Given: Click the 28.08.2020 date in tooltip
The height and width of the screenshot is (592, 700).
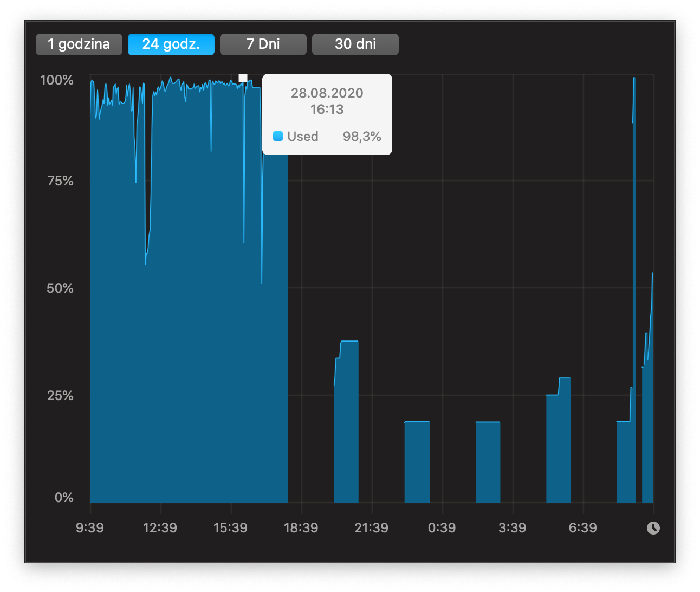Looking at the screenshot, I should pyautogui.click(x=327, y=93).
